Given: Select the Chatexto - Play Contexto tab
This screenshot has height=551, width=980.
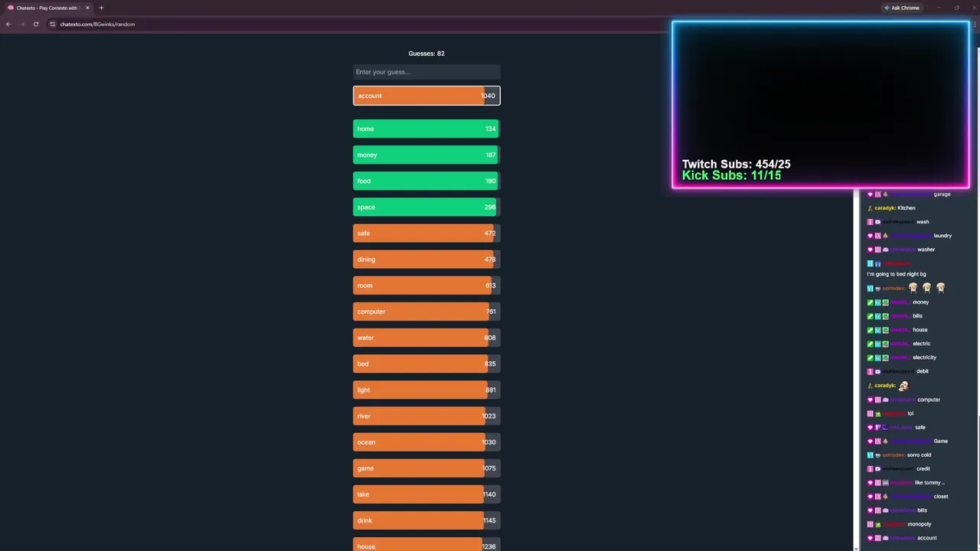Looking at the screenshot, I should click(x=48, y=8).
